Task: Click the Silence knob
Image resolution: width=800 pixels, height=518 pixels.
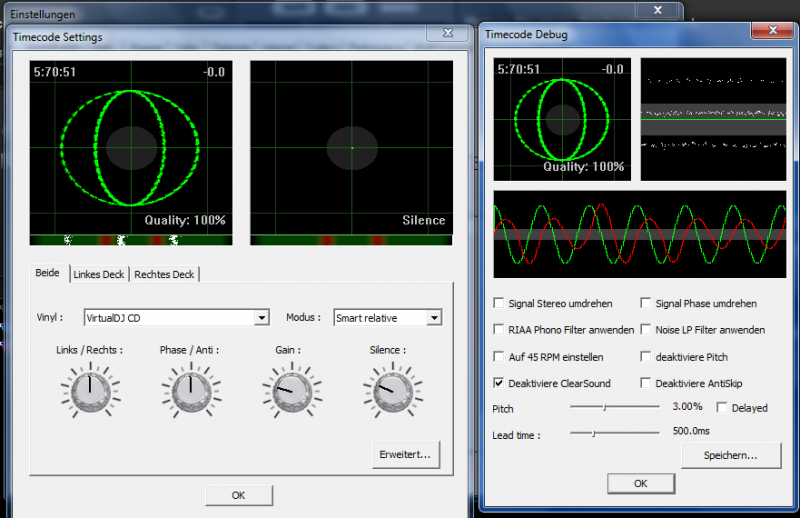Action: pos(393,391)
